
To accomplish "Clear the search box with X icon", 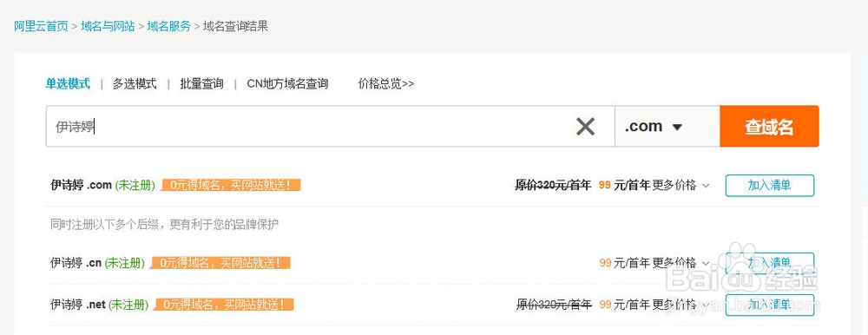I will pos(585,127).
